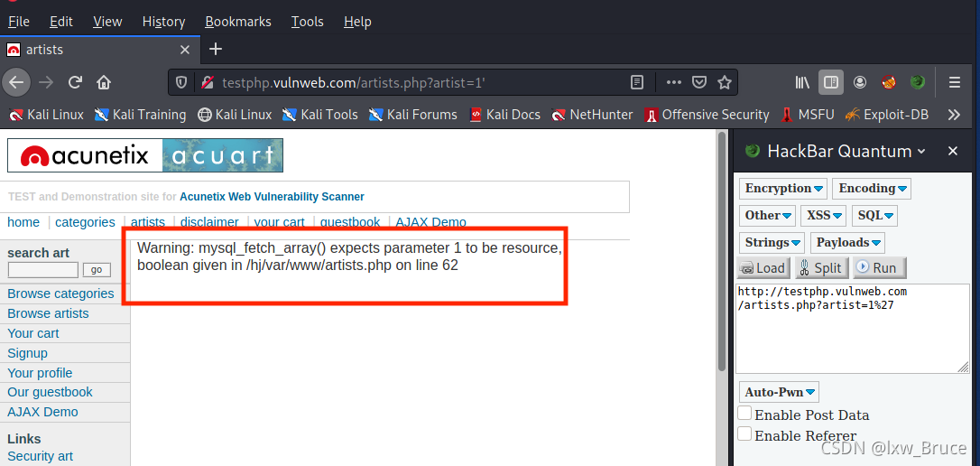Image resolution: width=980 pixels, height=466 pixels.
Task: Expand the Other dropdown in HackBar
Action: click(x=768, y=215)
